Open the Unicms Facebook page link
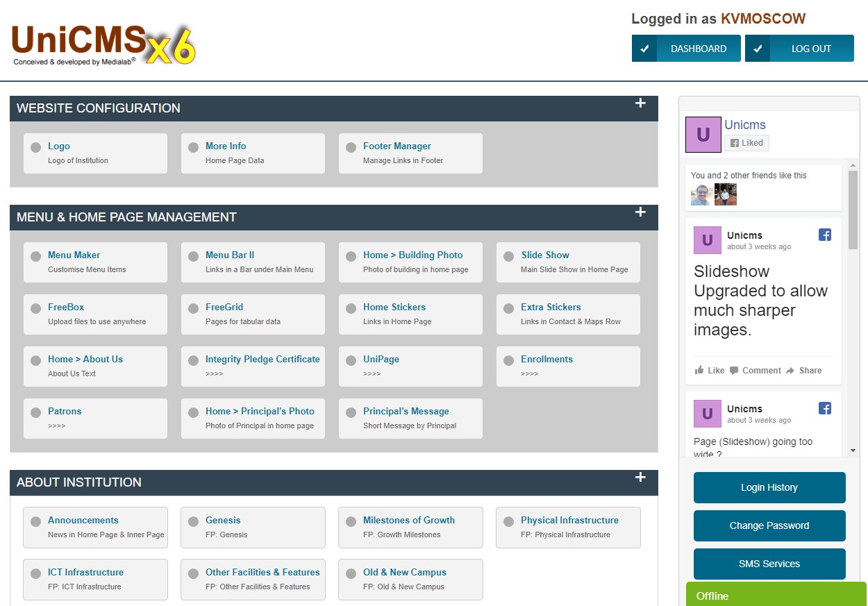Screen dimensions: 868x606 [745, 125]
